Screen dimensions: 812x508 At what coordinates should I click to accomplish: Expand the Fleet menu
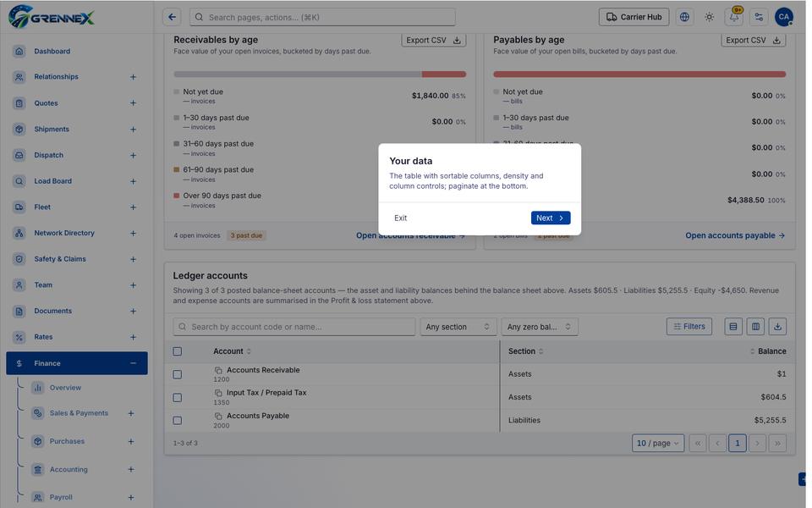point(133,207)
